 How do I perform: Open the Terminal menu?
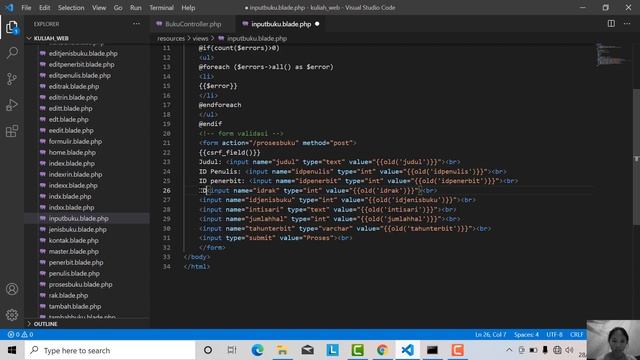click(x=161, y=8)
